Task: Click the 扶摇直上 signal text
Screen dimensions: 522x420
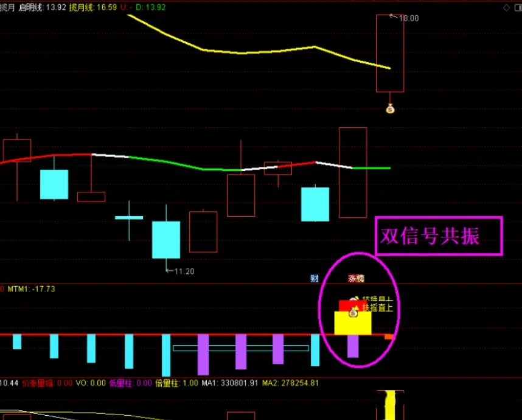Action: (378, 308)
